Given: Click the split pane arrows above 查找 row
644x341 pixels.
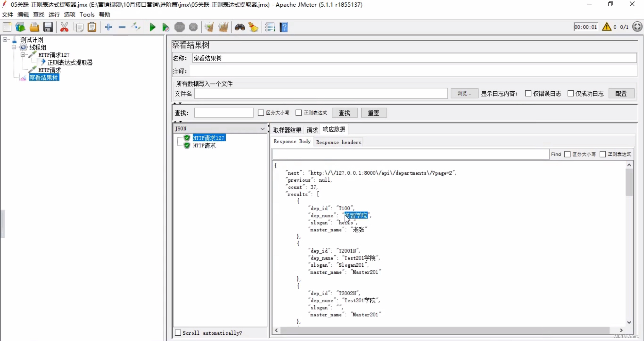Looking at the screenshot, I should (178, 103).
